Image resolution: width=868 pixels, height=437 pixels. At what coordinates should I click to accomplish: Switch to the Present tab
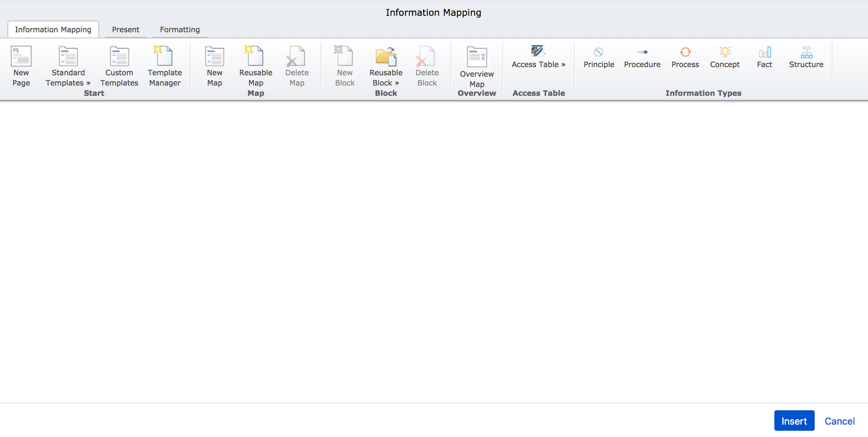[125, 30]
